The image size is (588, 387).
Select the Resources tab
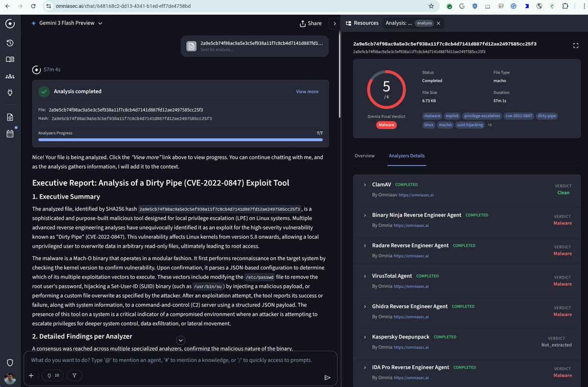pyautogui.click(x=362, y=23)
